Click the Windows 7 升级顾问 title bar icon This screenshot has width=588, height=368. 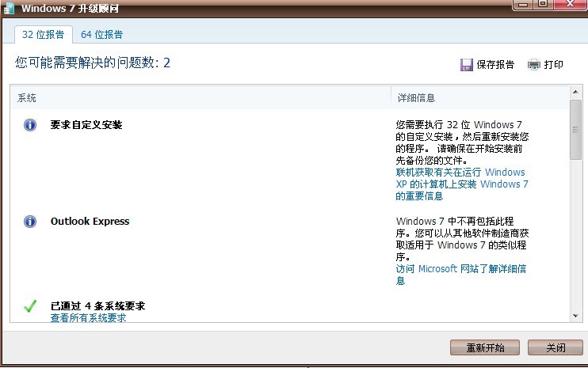[x=9, y=8]
